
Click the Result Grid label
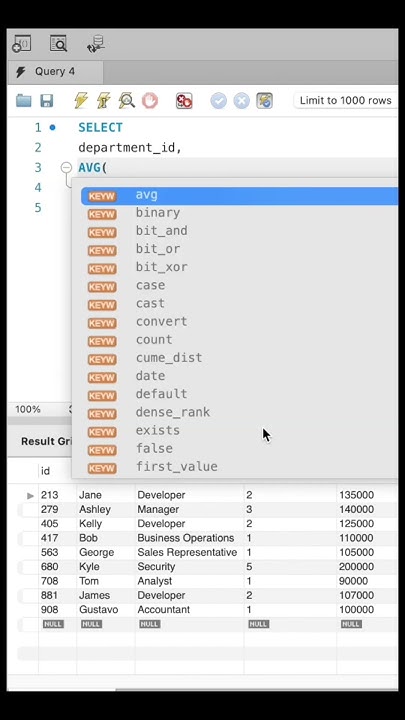coord(45,441)
